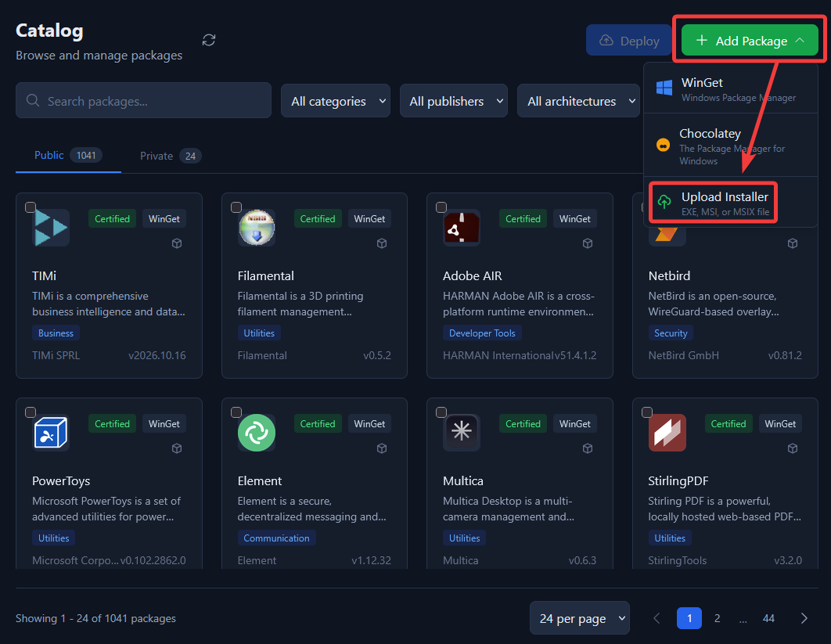Switch to the Private tab
This screenshot has height=644, width=831.
coord(170,156)
